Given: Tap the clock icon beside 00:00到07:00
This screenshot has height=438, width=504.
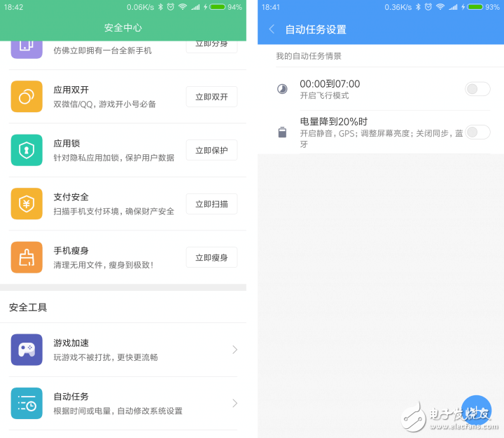Looking at the screenshot, I should pyautogui.click(x=282, y=89).
